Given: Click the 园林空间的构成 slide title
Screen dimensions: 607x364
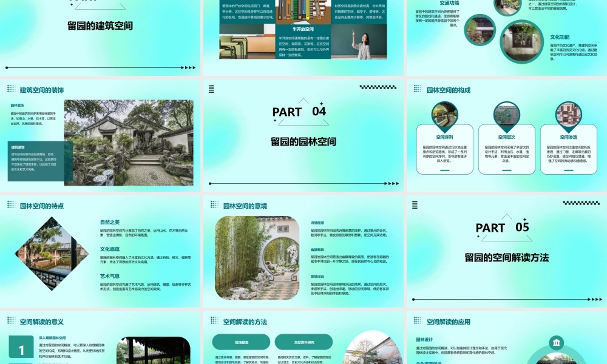Looking at the screenshot, I should click(x=449, y=90).
